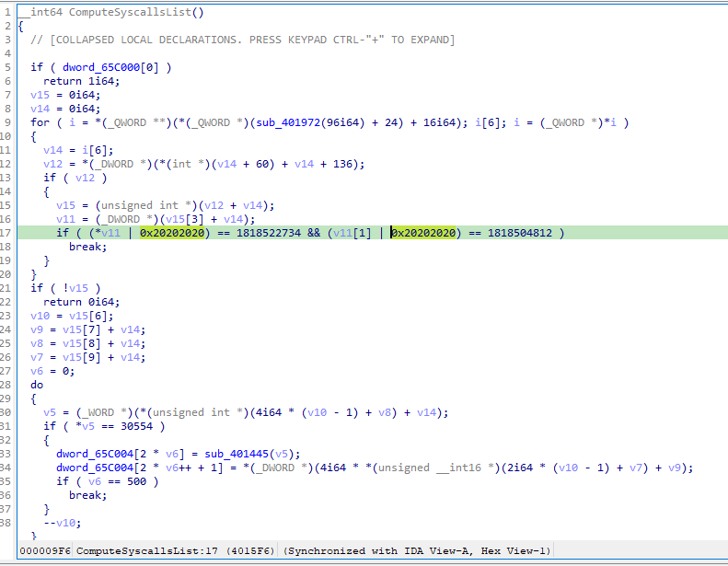
Task: Click v10 in 'v10 = v15[6];'
Action: (x=40, y=316)
